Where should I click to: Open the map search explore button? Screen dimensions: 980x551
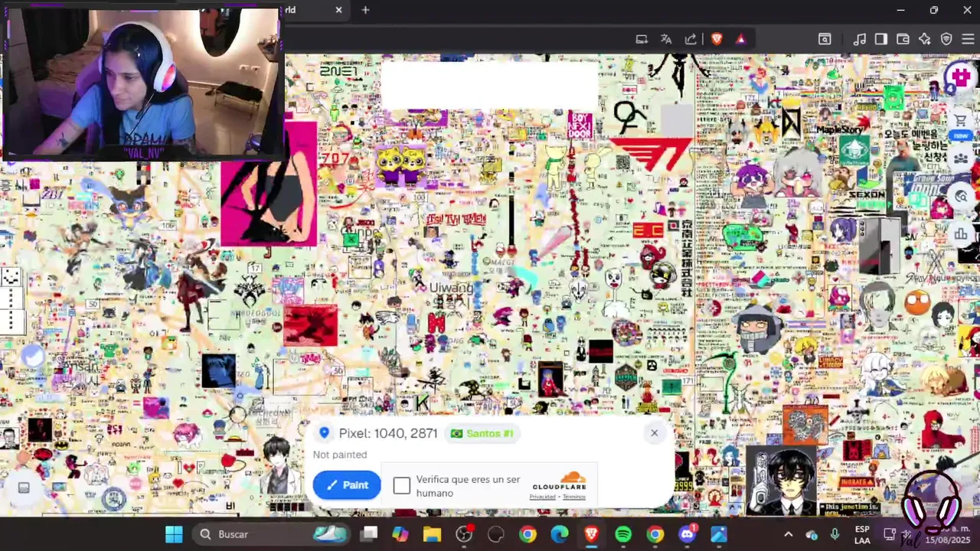960,197
